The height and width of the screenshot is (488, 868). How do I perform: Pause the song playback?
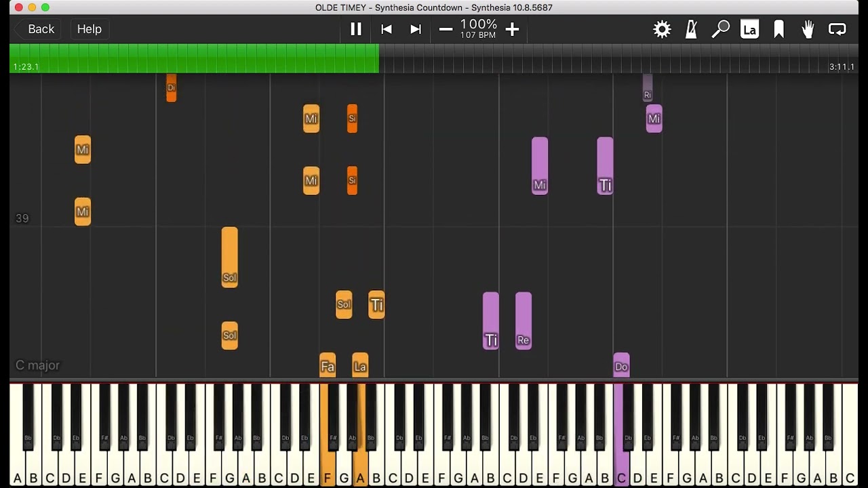(356, 29)
